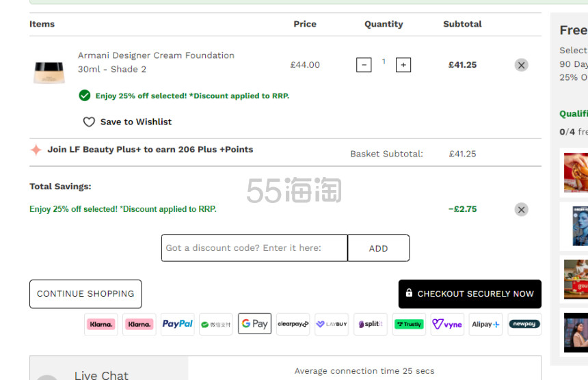588x380 pixels.
Task: Remove Armani foundation from the basket
Action: [x=521, y=65]
